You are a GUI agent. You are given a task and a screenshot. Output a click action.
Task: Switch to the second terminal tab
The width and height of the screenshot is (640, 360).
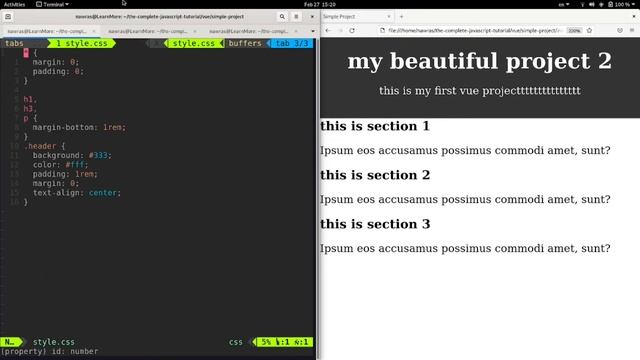(x=151, y=31)
